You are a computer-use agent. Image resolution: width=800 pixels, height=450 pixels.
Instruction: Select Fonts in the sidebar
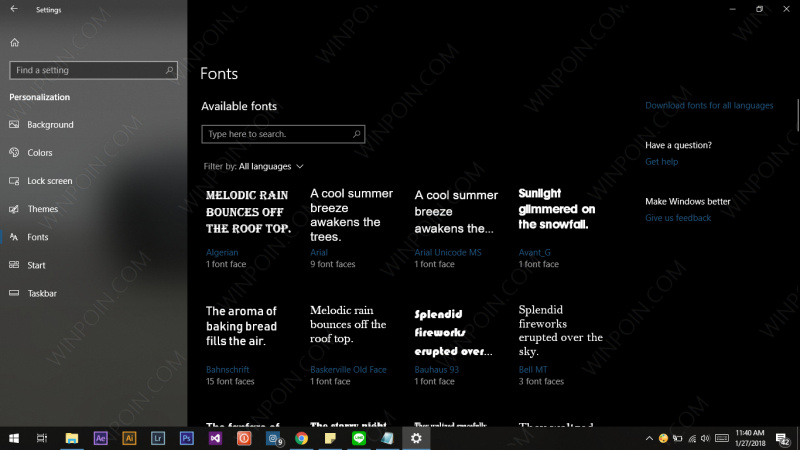coord(38,237)
